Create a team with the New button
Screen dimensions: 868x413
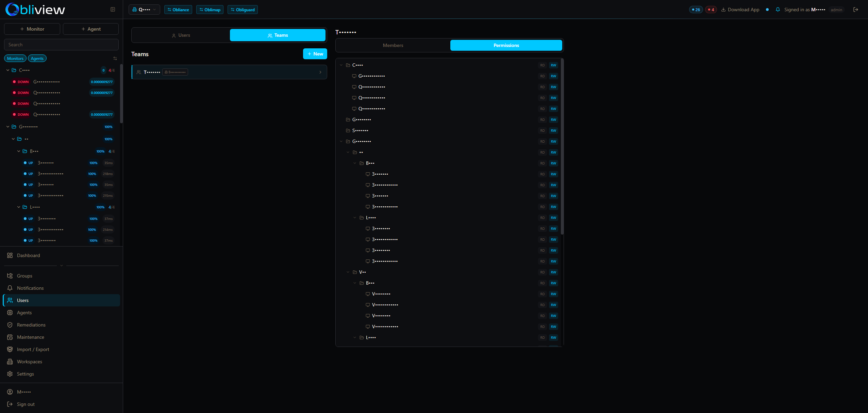pos(315,54)
